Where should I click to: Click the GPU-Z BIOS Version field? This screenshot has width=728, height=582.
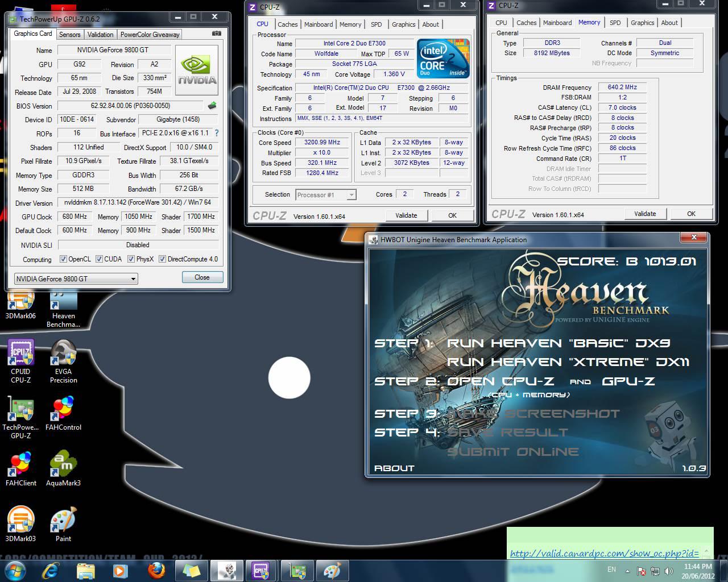130,106
